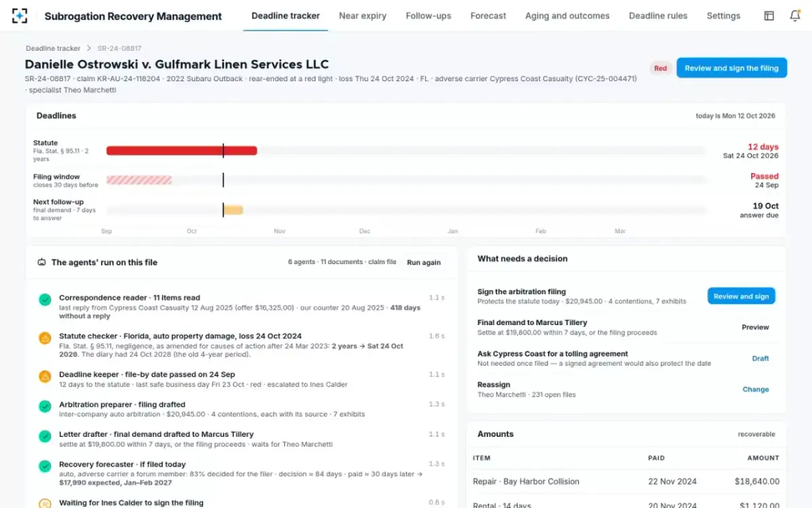Click 'today is Mon 12 Oct 2026' label
Viewport: 812px width, 508px height.
coord(736,116)
